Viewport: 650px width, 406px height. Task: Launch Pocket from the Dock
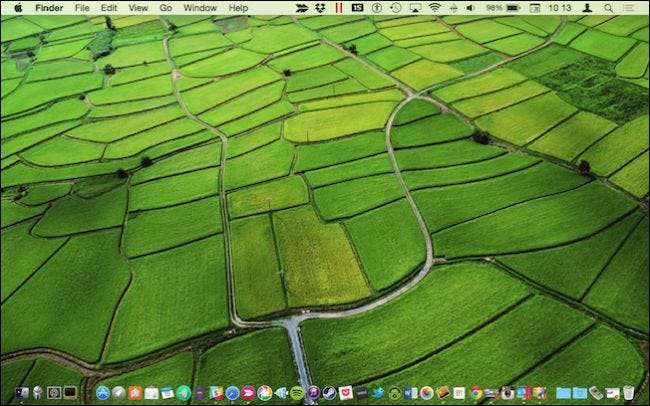346,393
